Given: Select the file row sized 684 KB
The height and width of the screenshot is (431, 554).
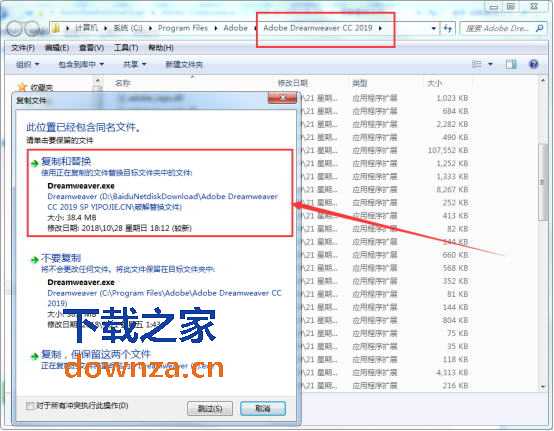Looking at the screenshot, I should pos(384,111).
